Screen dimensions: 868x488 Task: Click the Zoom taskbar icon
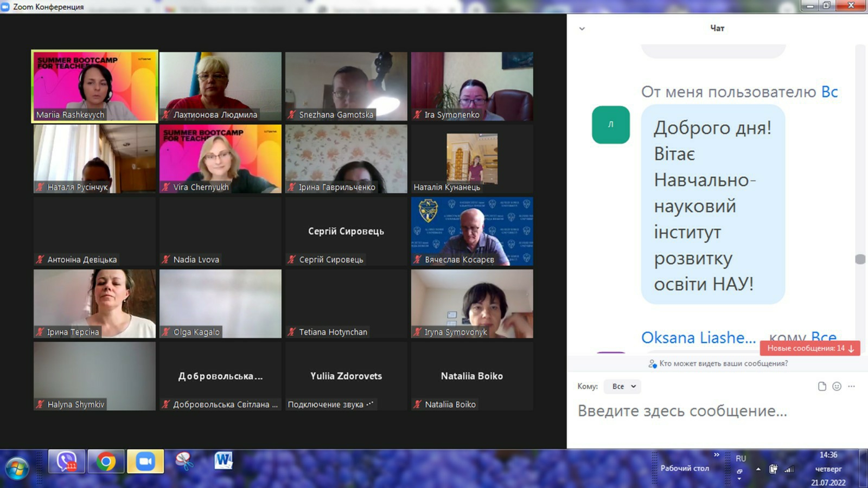(145, 461)
